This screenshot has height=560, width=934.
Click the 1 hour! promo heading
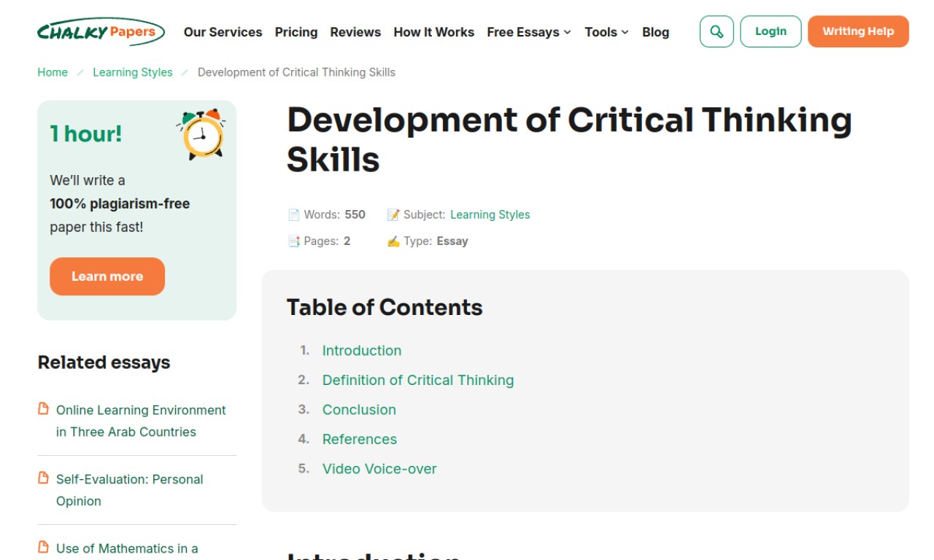click(x=86, y=133)
